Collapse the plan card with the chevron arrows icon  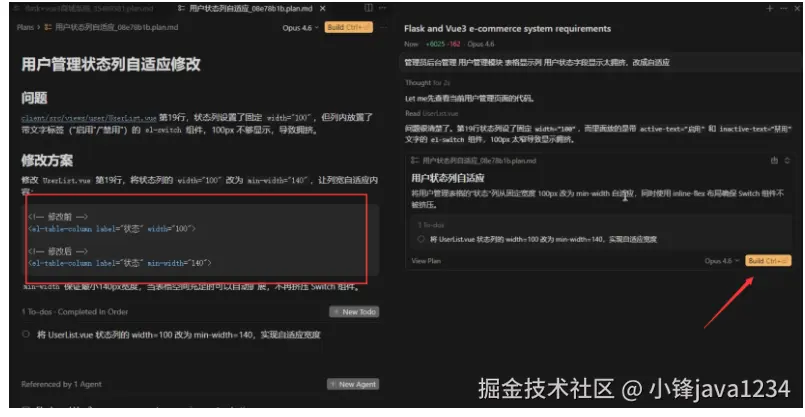coord(787,161)
